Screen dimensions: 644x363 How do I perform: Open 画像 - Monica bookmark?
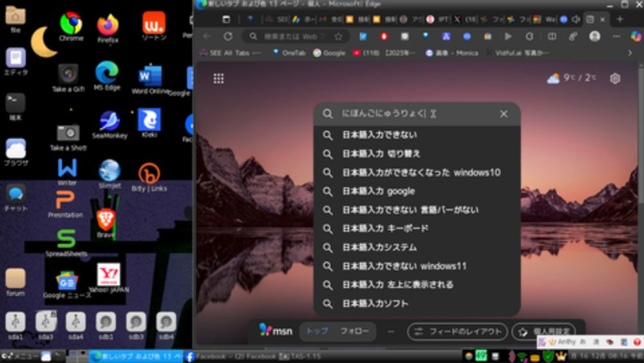click(x=452, y=53)
